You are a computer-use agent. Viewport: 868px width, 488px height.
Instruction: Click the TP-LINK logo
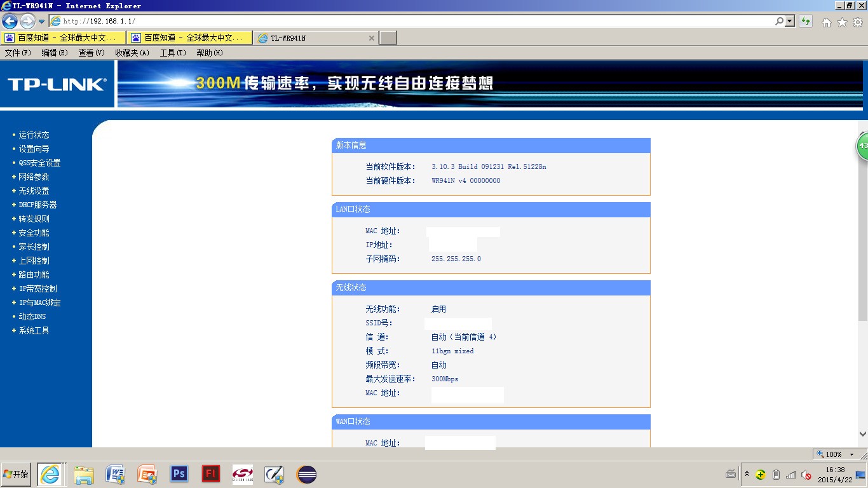click(57, 84)
